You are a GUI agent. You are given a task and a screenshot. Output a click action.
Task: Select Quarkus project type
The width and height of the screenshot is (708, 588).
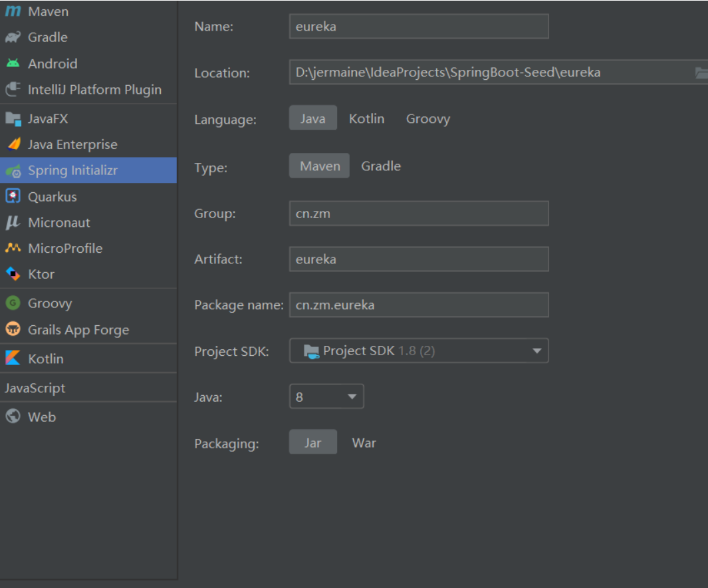[x=88, y=196]
